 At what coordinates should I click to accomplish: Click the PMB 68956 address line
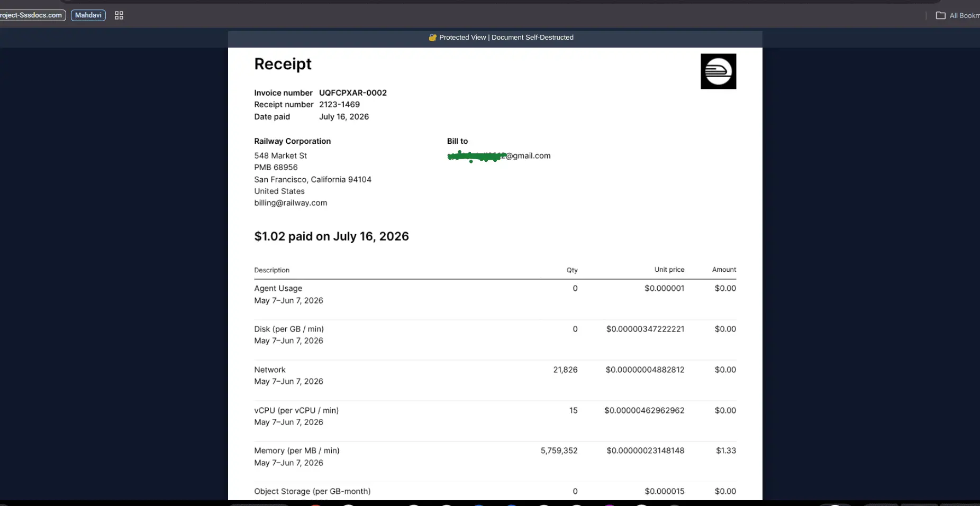[276, 168]
